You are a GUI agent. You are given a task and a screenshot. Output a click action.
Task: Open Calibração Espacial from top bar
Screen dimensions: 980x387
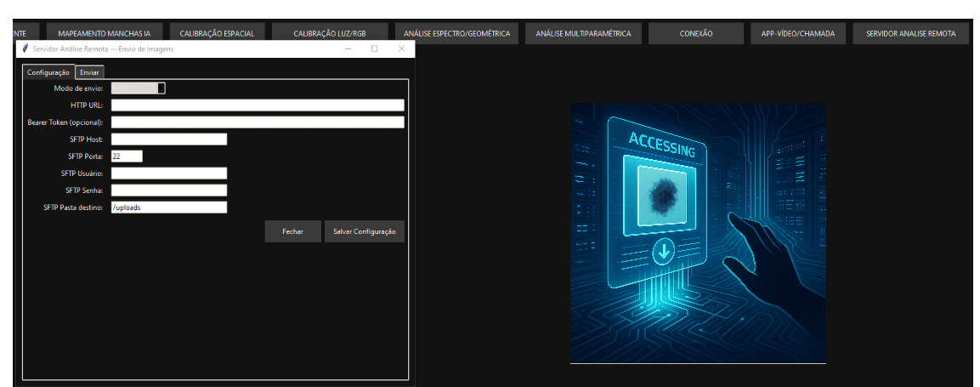pyautogui.click(x=217, y=34)
